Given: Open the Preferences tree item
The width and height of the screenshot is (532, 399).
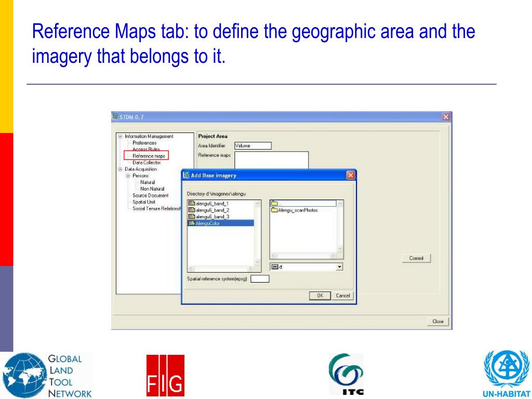Looking at the screenshot, I should coord(144,143).
